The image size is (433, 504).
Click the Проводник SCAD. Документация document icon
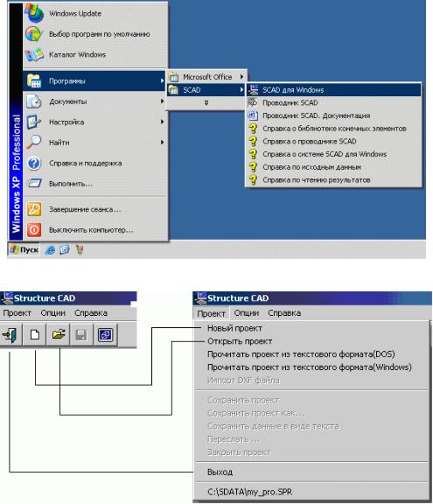coord(253,115)
